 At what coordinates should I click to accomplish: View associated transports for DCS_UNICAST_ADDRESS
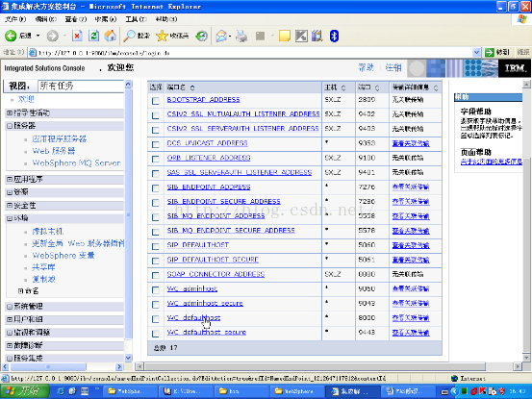[411, 143]
